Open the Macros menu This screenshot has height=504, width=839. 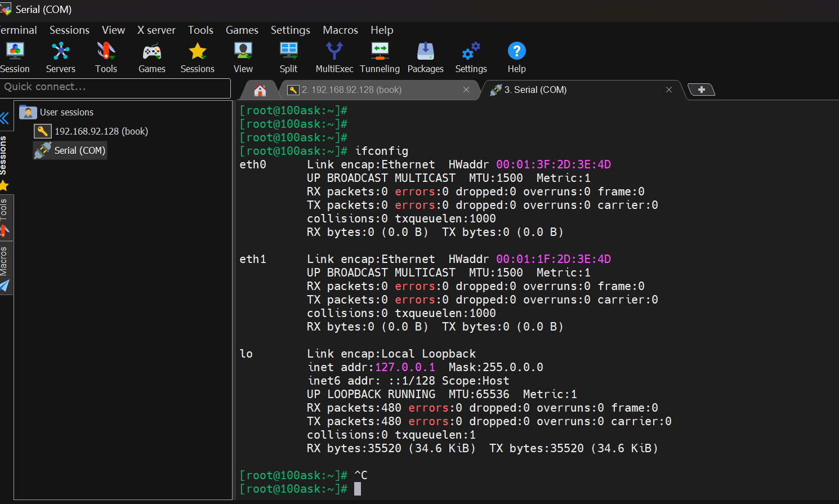(340, 30)
